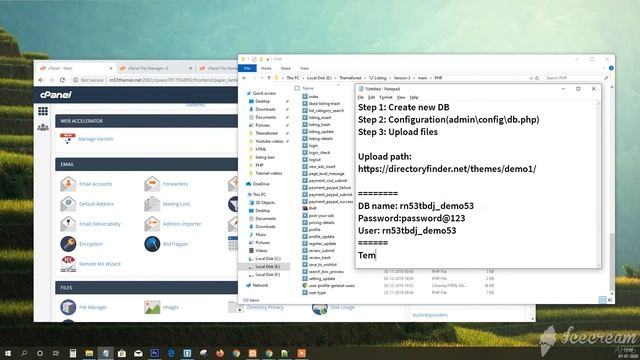Toggle select-all checkbox in Explorer Name header
Screen dimensions: 640x360
click(297, 88)
